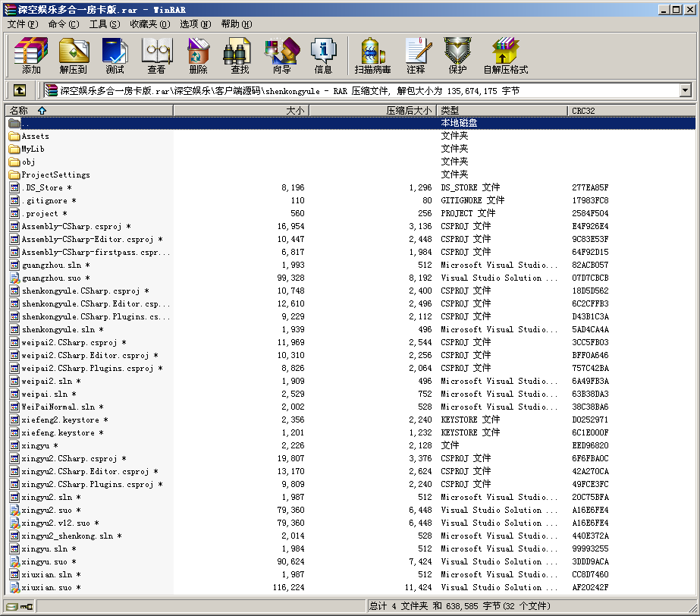Image resolution: width=700 pixels, height=616 pixels.
Task: Click the Protect (保护) archive icon
Action: coord(457,56)
